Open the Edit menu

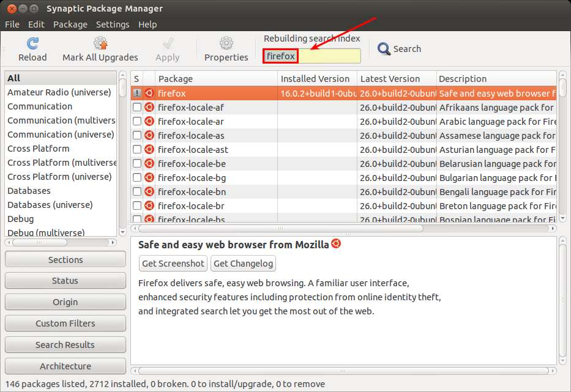pos(36,24)
